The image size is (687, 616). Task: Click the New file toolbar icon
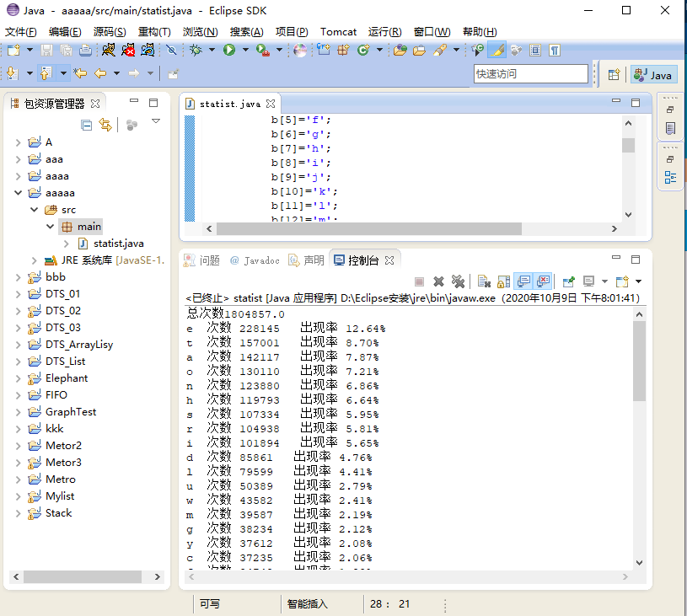tap(13, 51)
